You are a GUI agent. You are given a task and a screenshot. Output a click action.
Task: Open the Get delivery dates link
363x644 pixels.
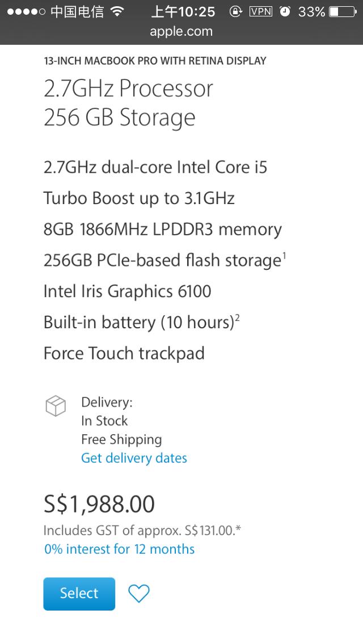point(134,458)
